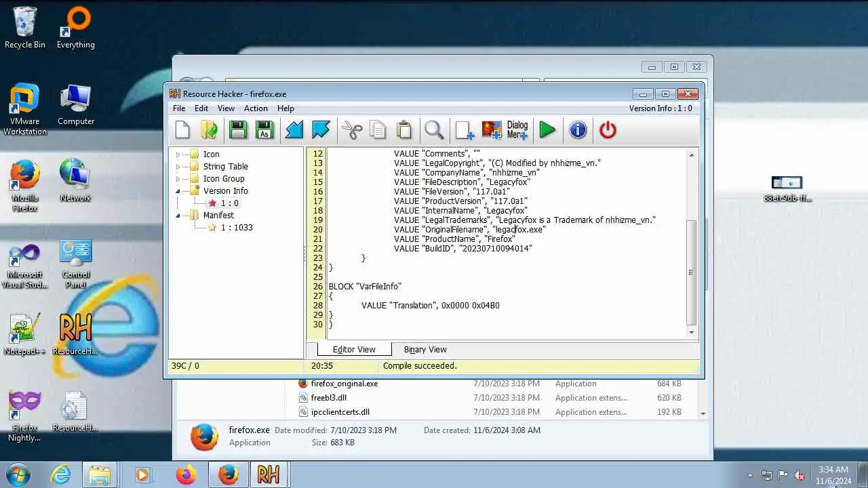Click the blue down-left arrow toolbar icon
The height and width of the screenshot is (488, 868).
coord(294,129)
